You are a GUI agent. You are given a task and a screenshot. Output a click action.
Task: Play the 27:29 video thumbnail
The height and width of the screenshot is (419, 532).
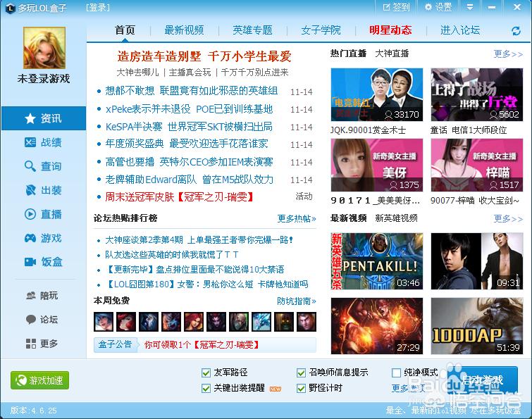click(x=376, y=326)
